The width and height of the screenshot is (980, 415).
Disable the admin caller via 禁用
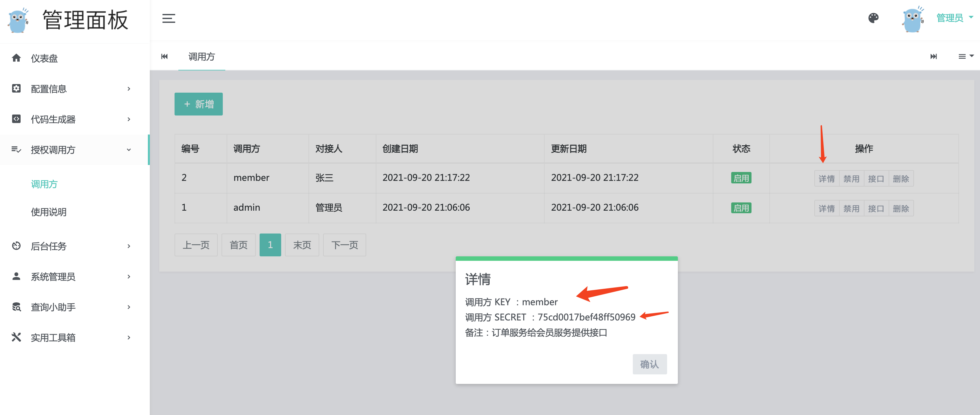[851, 208]
